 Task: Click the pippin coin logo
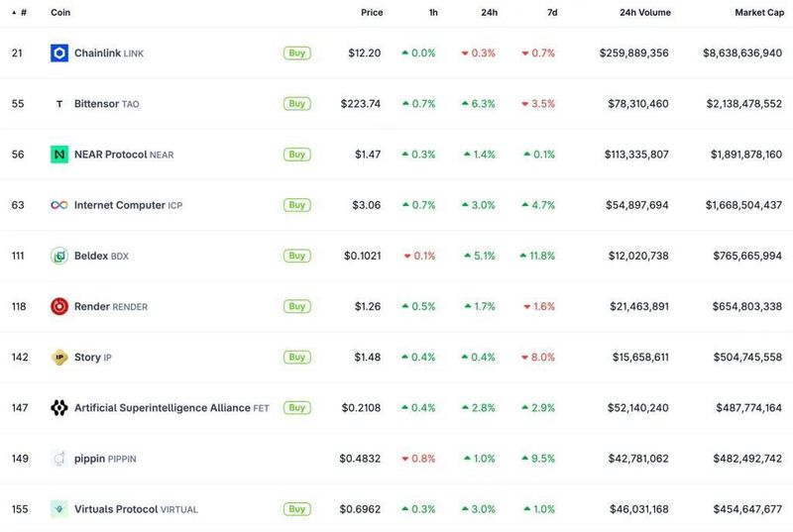point(58,459)
